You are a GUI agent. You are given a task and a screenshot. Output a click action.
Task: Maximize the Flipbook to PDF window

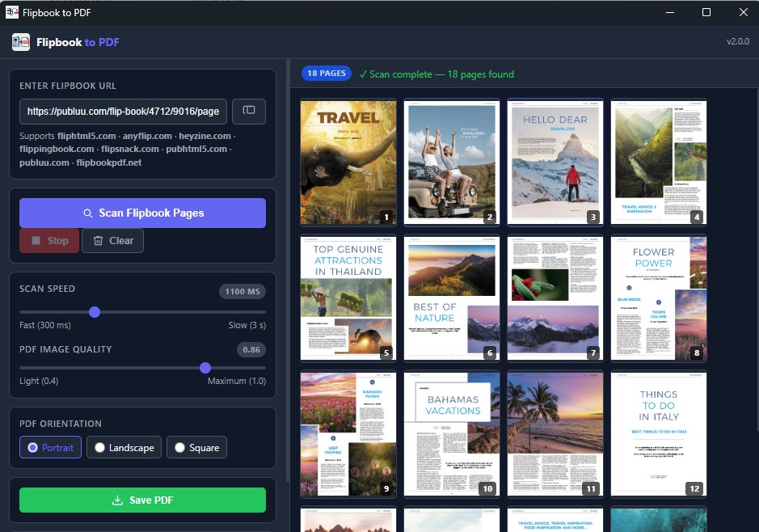pos(706,12)
